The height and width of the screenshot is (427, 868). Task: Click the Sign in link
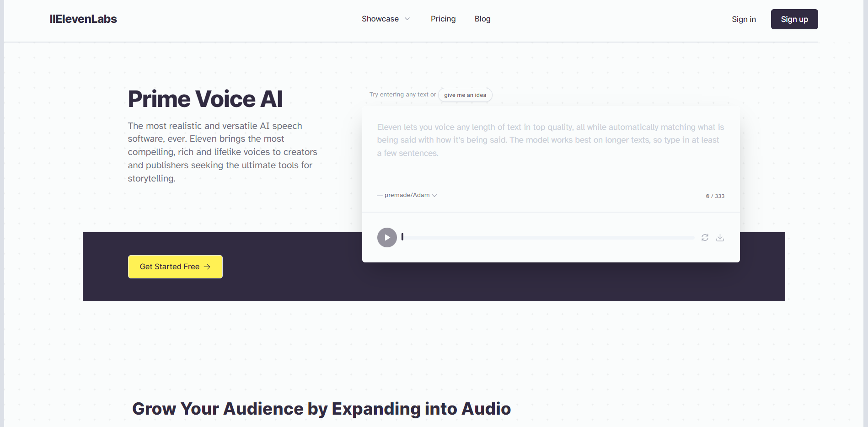tap(743, 19)
